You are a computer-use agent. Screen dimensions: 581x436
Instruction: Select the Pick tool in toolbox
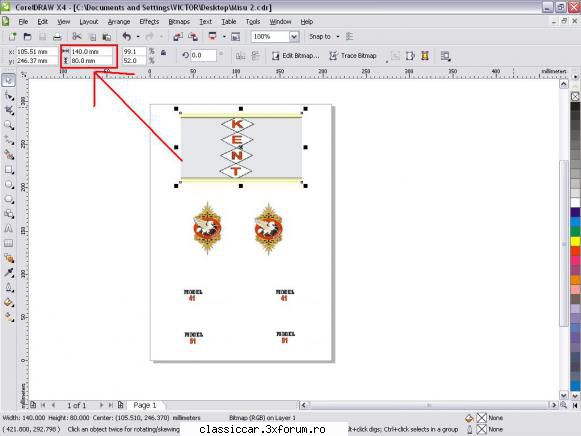point(9,80)
